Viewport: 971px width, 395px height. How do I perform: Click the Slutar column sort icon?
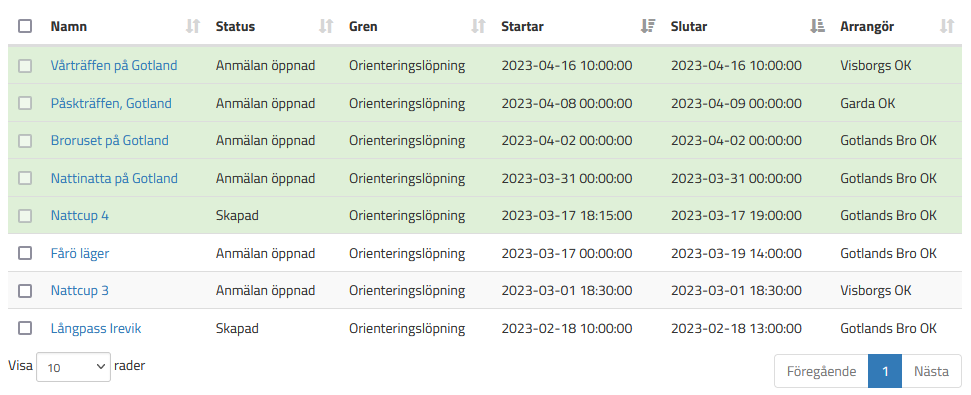click(817, 27)
